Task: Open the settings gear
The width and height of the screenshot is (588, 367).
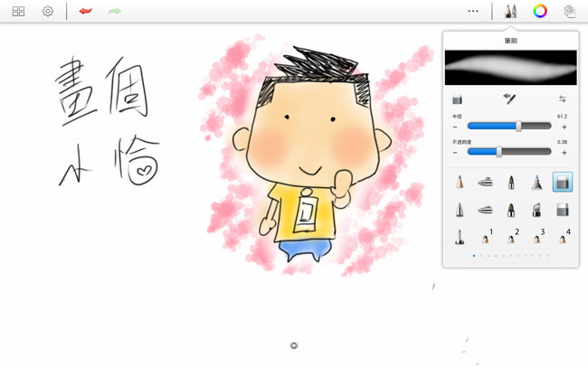Action: tap(48, 11)
